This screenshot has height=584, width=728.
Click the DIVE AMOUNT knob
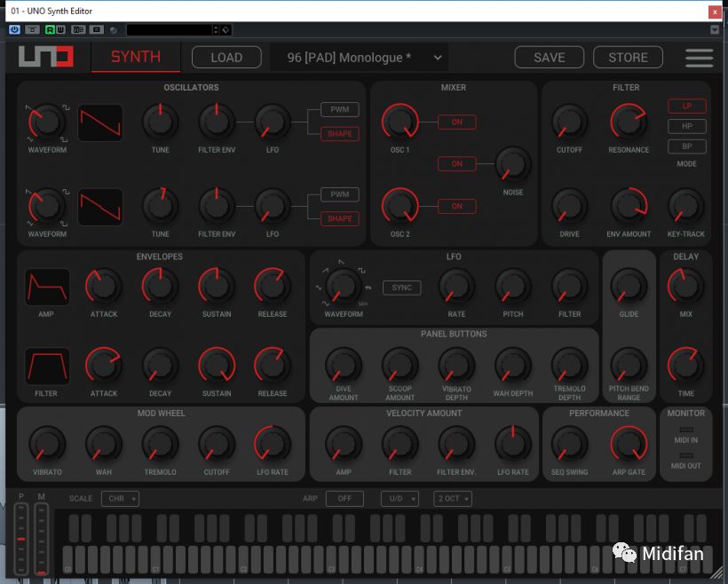[344, 366]
